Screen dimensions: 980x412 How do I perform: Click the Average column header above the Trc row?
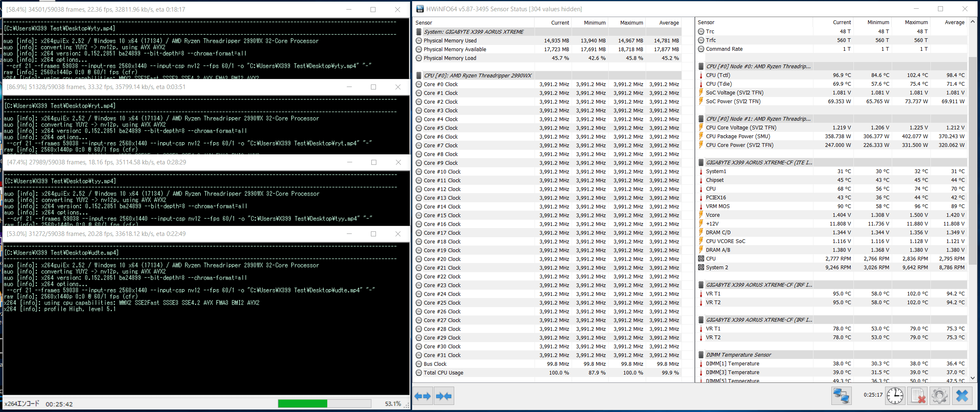point(949,22)
